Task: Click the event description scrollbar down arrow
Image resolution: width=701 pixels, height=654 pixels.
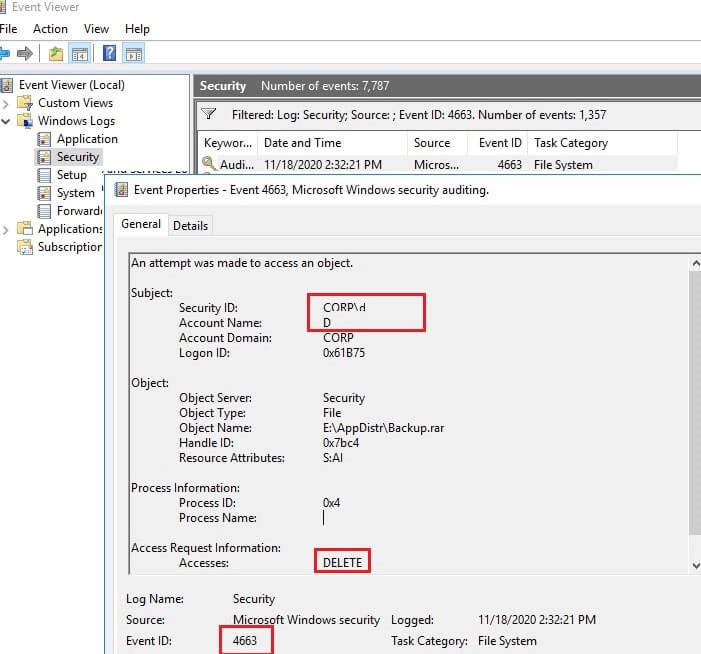Action: click(696, 565)
